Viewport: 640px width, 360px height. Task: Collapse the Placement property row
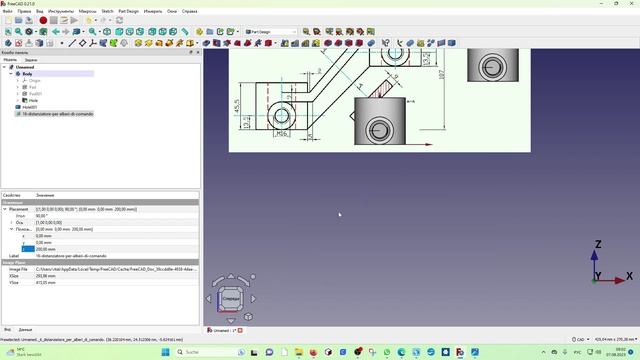tap(5, 209)
